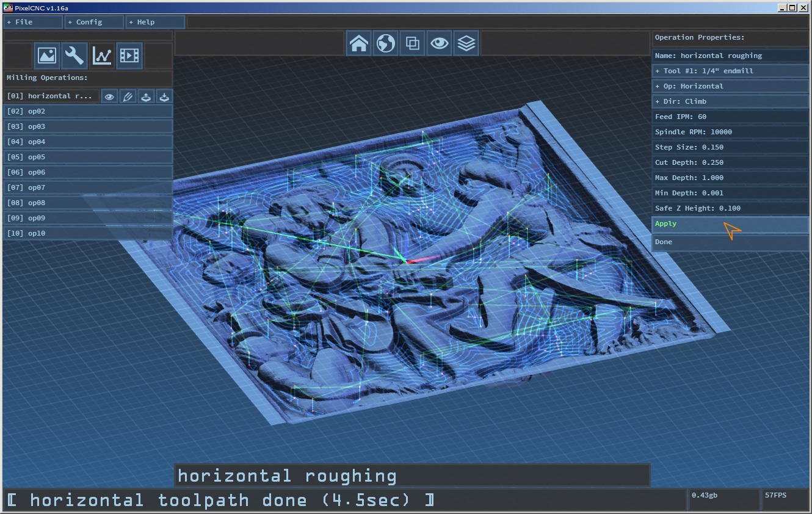Select milling operation [09] op09
812x514 pixels.
[88, 219]
